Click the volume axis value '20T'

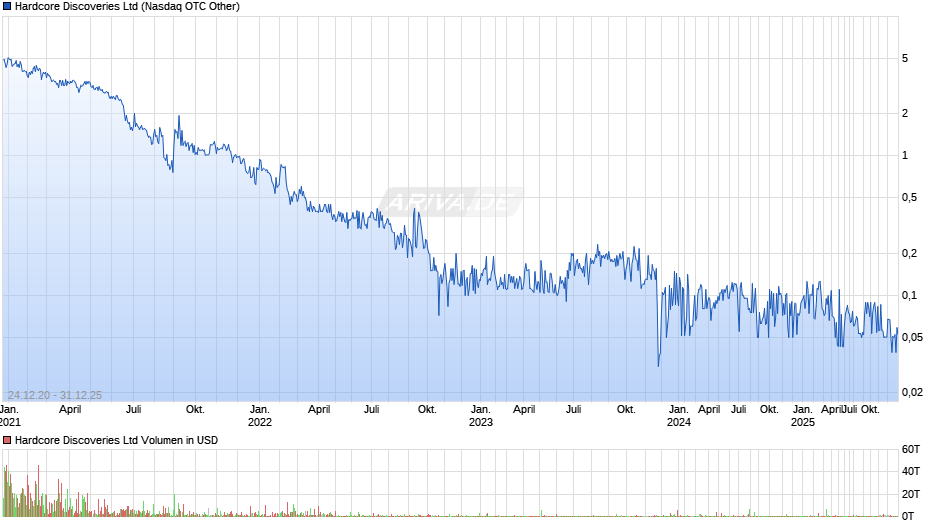[911, 494]
